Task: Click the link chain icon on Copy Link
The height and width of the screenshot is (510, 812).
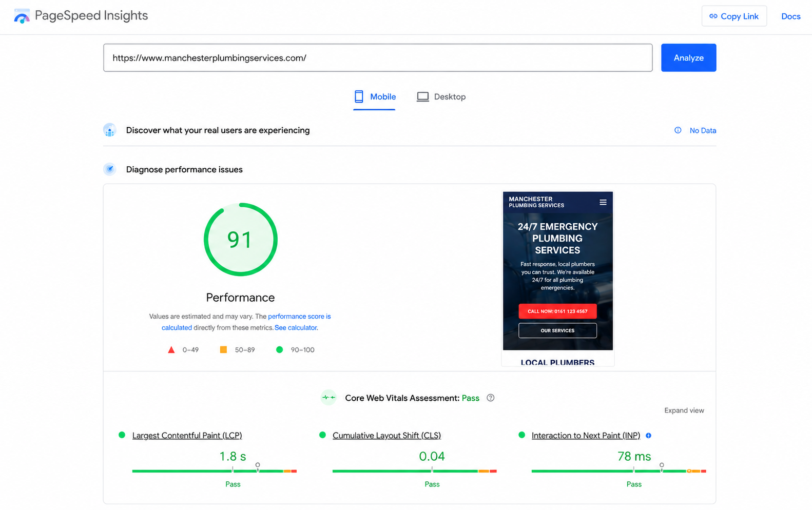Action: coord(713,16)
